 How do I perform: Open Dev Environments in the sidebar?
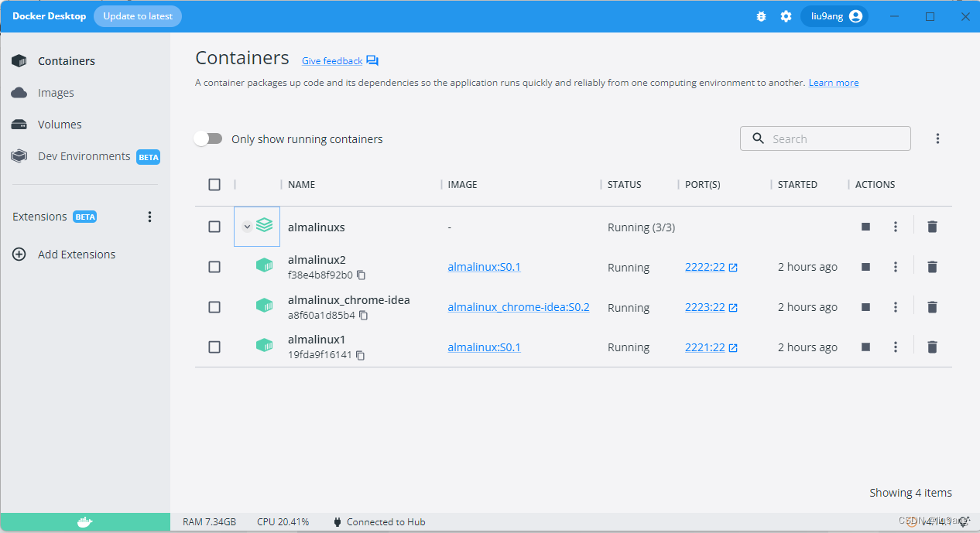point(85,156)
